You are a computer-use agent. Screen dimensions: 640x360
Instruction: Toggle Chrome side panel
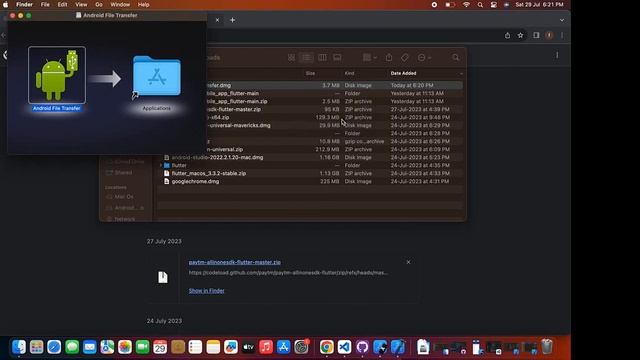coord(536,36)
